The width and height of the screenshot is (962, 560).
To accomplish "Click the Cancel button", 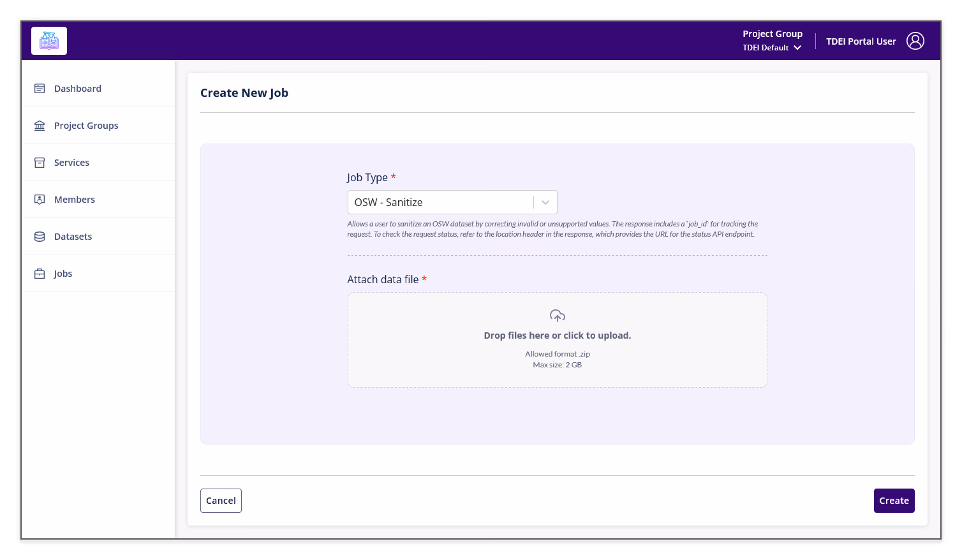I will coord(221,501).
